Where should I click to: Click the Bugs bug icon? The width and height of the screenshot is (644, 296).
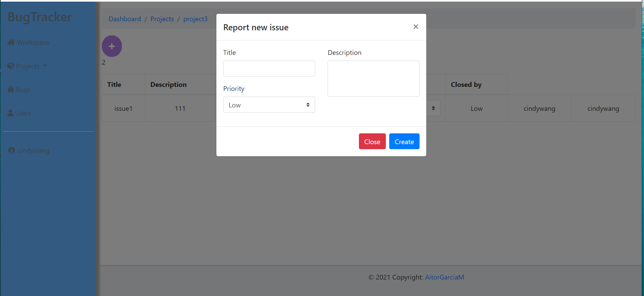point(11,90)
